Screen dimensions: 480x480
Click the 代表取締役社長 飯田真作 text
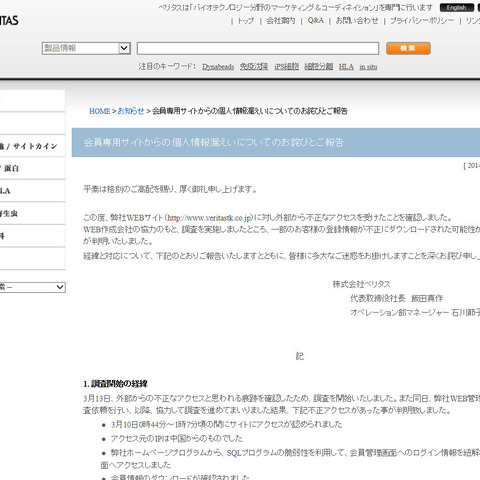[396, 298]
